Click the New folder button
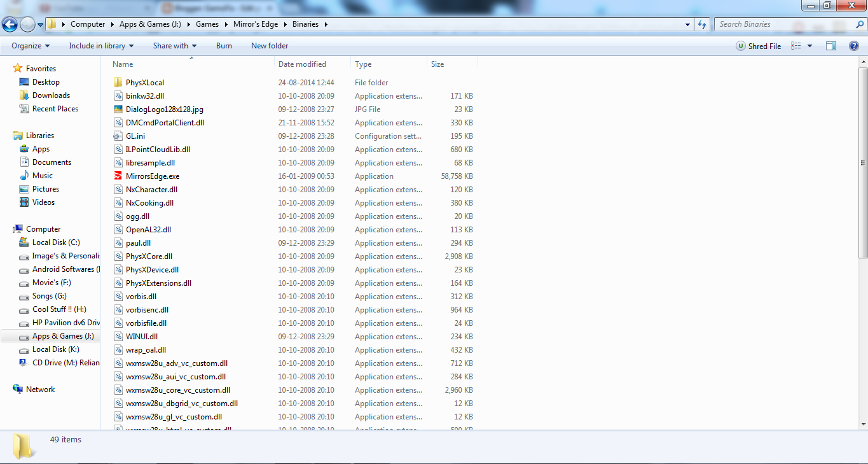 pyautogui.click(x=270, y=46)
